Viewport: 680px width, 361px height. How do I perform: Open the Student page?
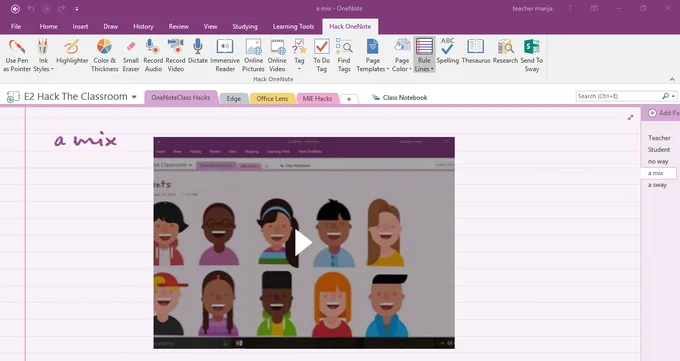659,149
